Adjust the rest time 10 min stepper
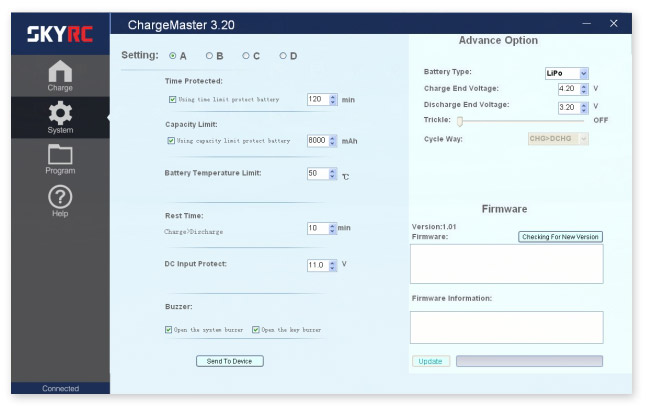 332,228
